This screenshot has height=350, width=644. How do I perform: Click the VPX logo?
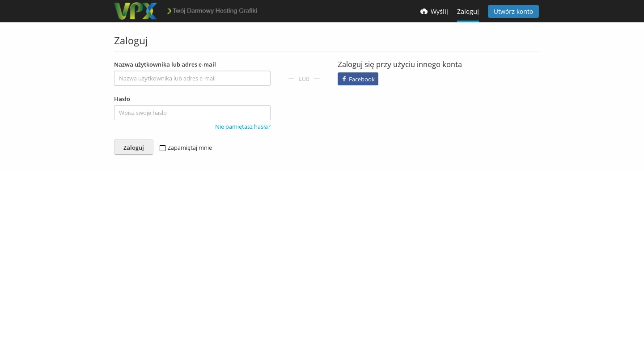click(136, 11)
